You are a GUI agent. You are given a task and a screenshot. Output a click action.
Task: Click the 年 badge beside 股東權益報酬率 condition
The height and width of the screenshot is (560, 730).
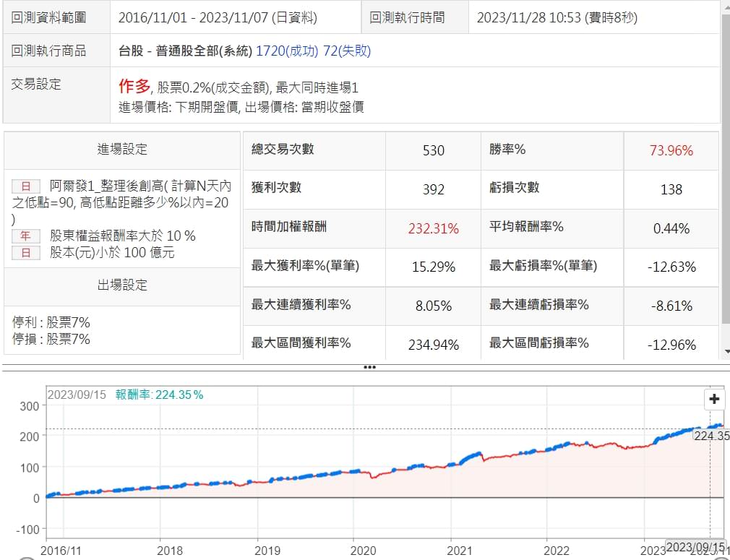click(25, 236)
